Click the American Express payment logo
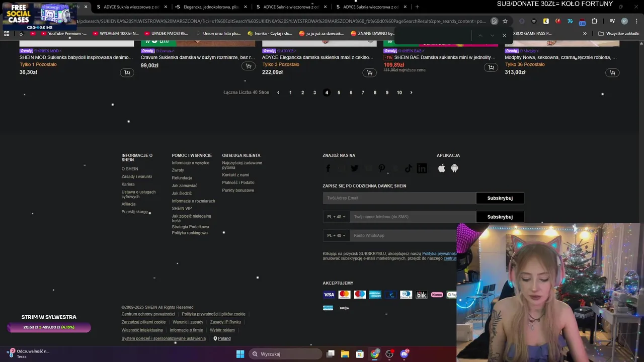This screenshot has width=644, height=362. (375, 295)
